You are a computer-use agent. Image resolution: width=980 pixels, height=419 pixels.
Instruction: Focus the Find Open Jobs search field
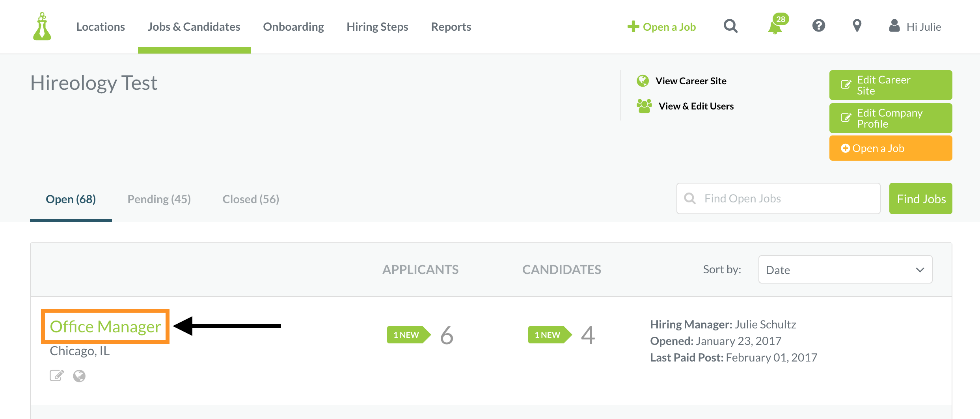[778, 198]
